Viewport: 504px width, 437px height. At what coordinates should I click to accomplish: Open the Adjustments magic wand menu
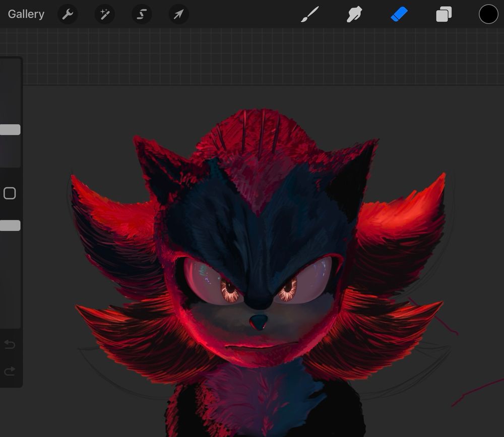pos(105,14)
